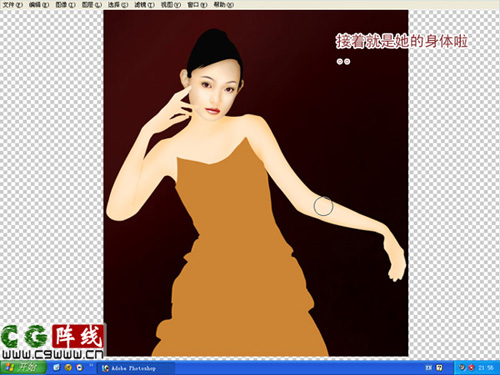Select the Adobe Photoshop taskbar button

(137, 368)
